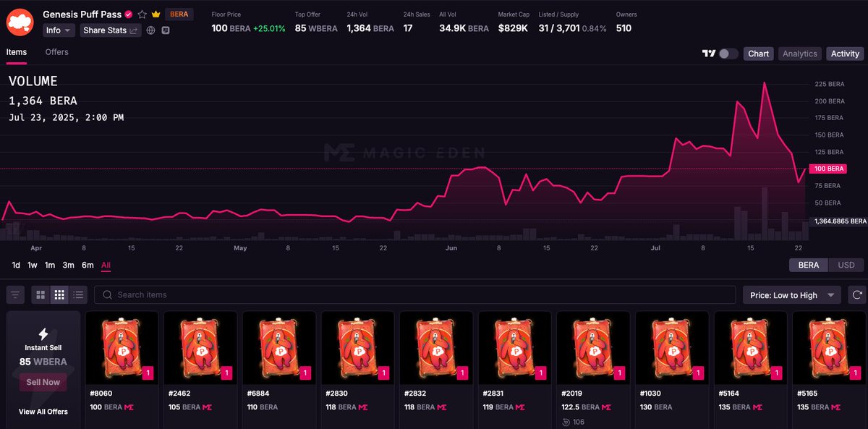This screenshot has height=429, width=868.
Task: Click the quantity badge on item #6884
Action: (305, 373)
